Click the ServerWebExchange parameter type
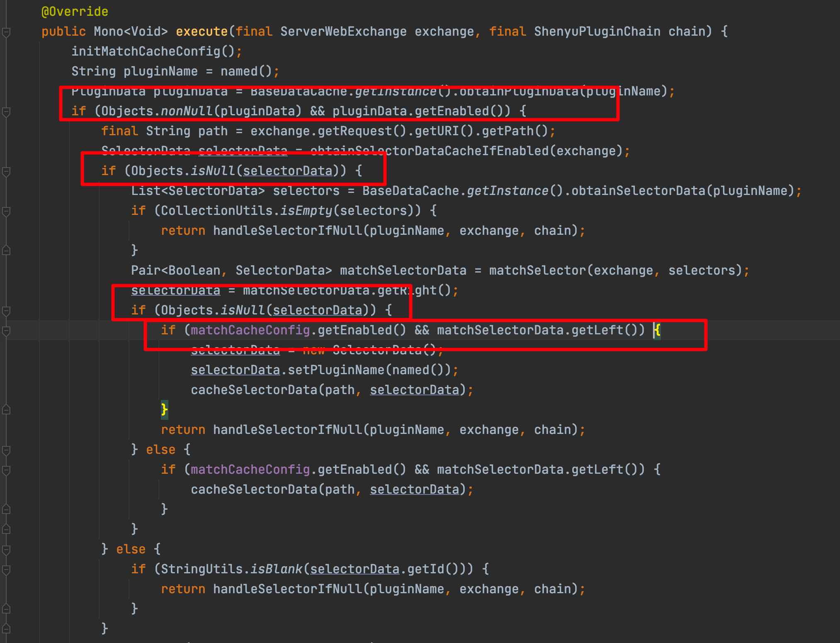Screen dimensions: 840x643 [x=343, y=32]
